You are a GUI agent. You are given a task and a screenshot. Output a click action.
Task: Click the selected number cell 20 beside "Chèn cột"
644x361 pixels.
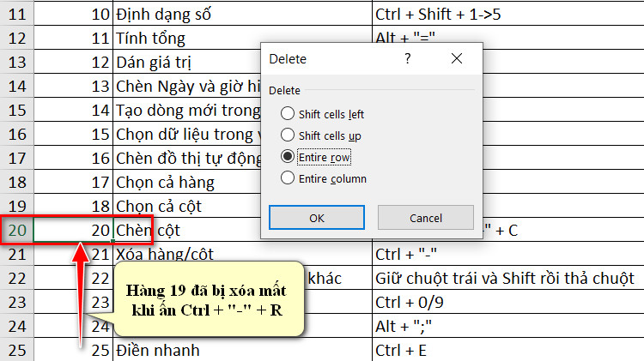coord(74,230)
